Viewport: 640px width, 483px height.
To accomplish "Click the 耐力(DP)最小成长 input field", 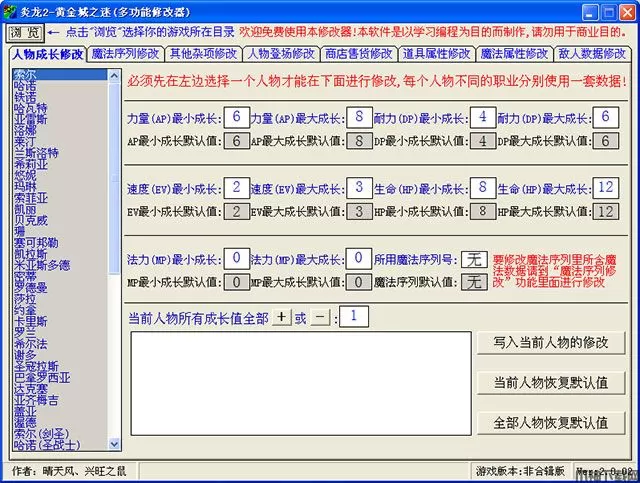I will [x=483, y=117].
